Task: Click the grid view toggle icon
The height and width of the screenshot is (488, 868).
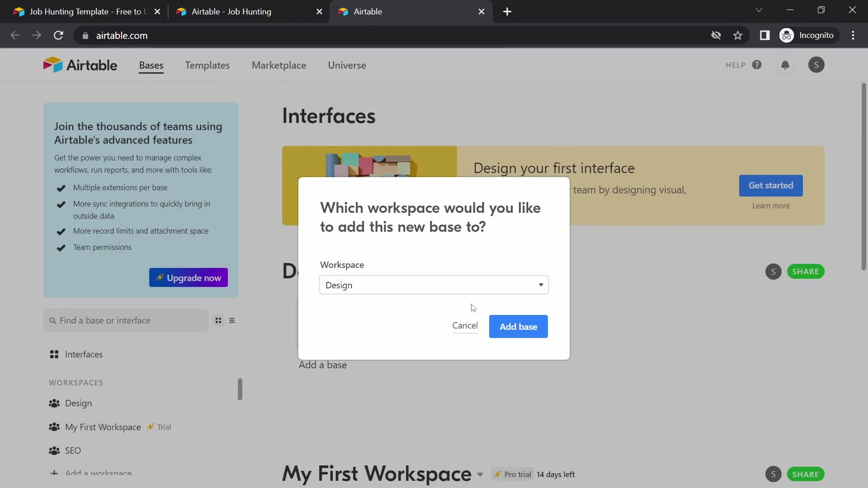Action: click(217, 320)
